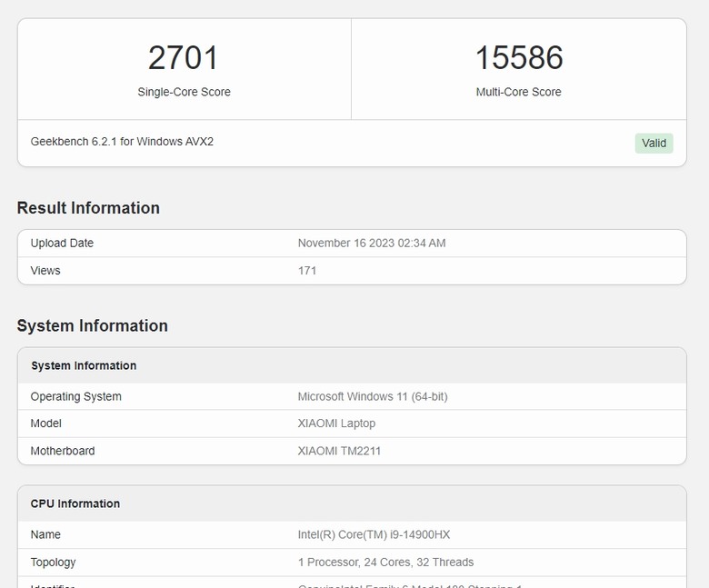Click the Model label
Viewport: 709px width, 588px height.
coord(46,424)
